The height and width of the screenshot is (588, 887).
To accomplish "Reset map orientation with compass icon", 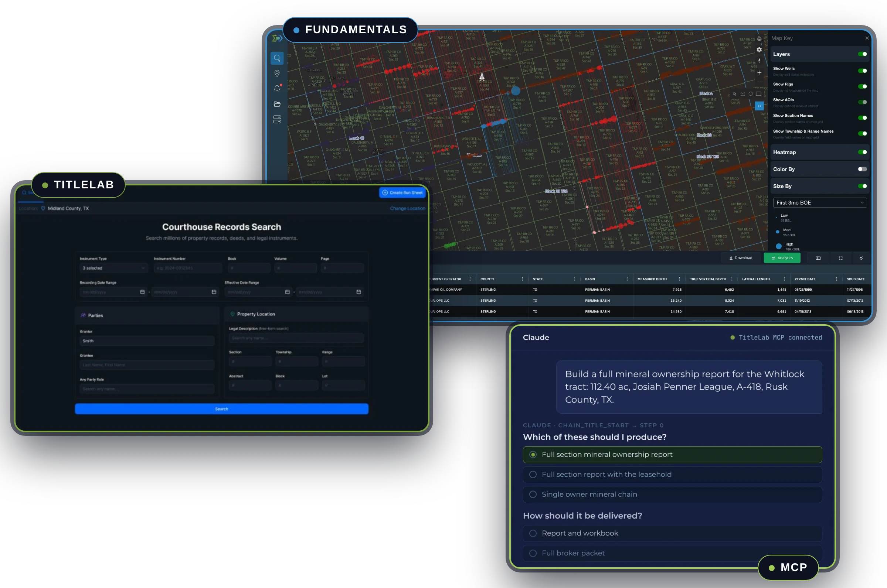I will pyautogui.click(x=759, y=60).
